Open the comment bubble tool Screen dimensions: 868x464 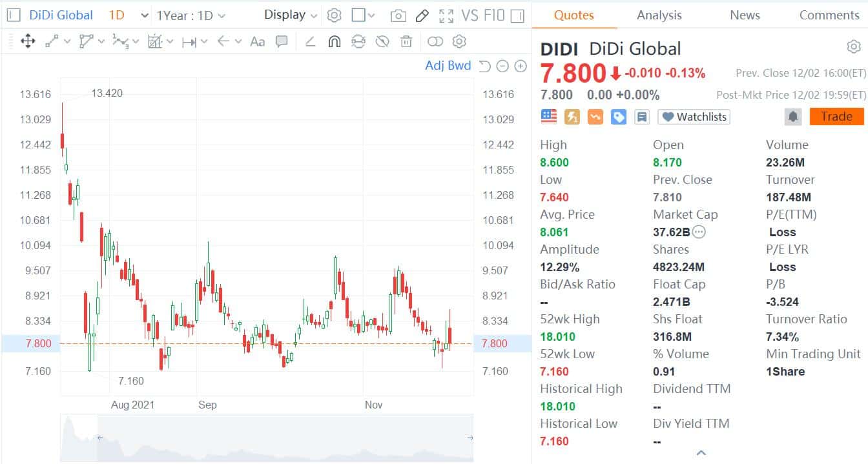tap(281, 41)
